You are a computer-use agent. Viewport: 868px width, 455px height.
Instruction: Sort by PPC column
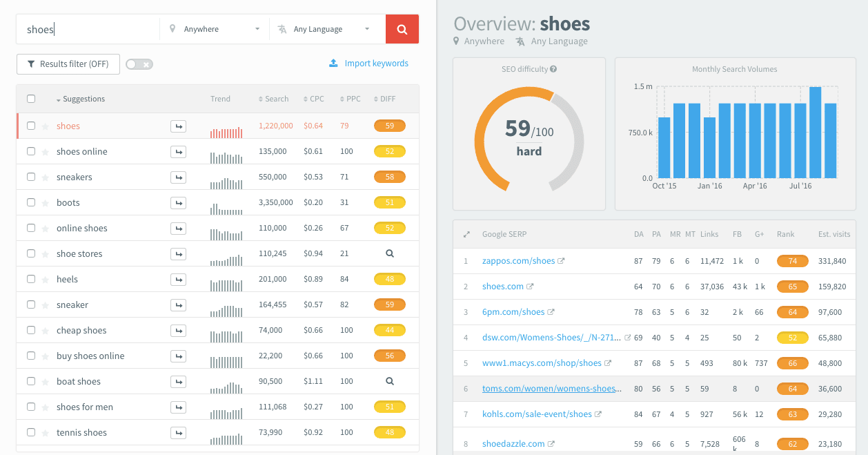[351, 99]
